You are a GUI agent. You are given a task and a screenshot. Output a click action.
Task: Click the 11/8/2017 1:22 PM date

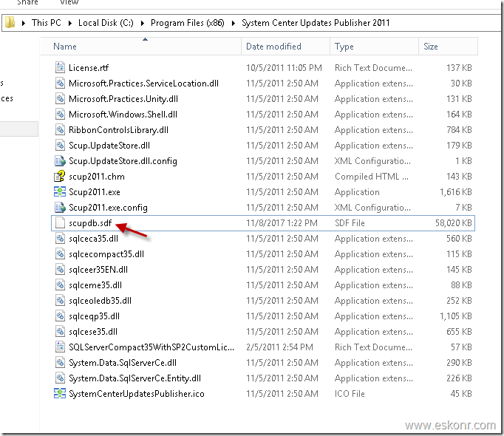tap(282, 223)
